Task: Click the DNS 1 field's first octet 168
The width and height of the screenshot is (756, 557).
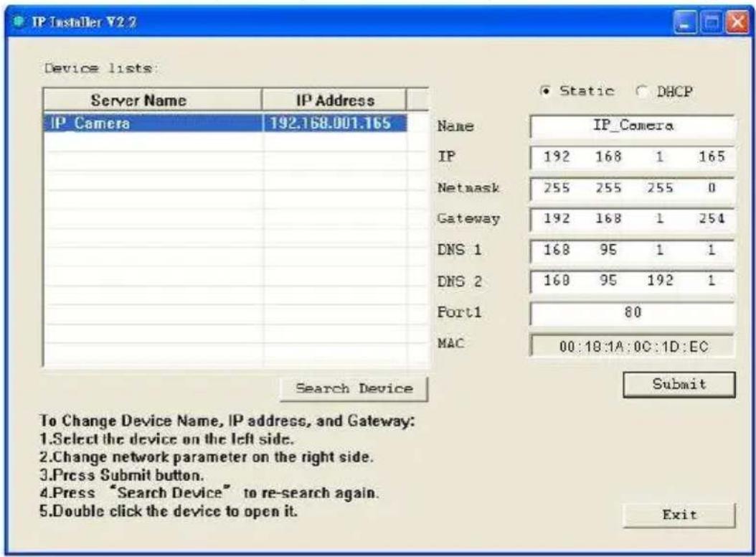Action: coord(557,250)
